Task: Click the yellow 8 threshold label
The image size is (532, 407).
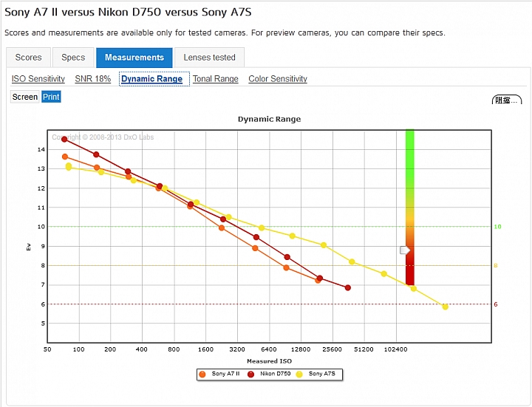Action: tap(496, 266)
